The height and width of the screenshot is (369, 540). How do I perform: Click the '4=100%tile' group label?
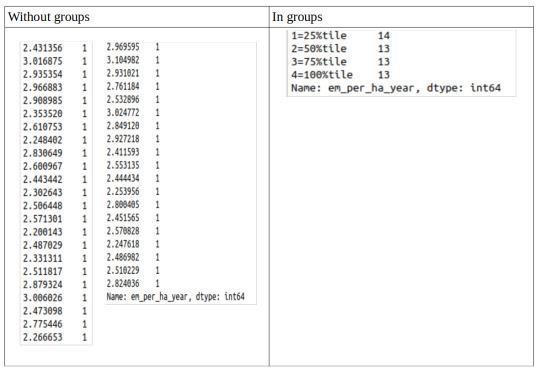[322, 75]
